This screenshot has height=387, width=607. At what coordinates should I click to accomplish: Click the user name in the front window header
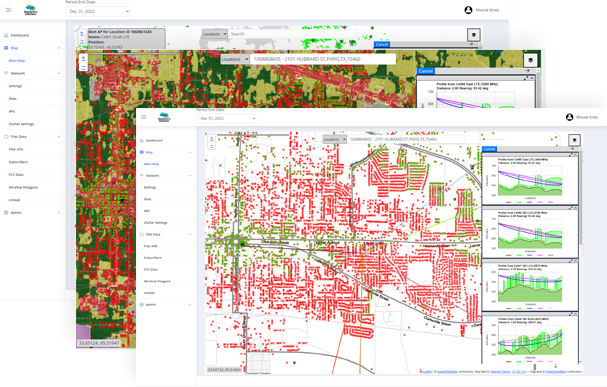(x=586, y=117)
